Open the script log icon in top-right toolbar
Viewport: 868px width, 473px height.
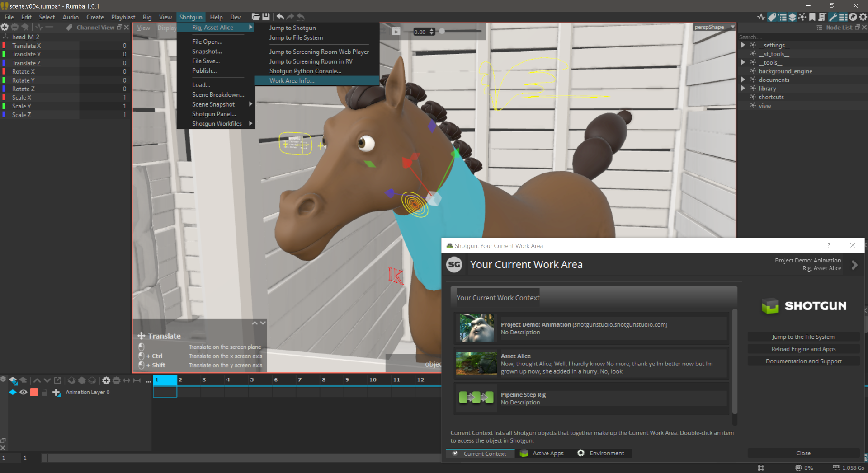click(822, 17)
